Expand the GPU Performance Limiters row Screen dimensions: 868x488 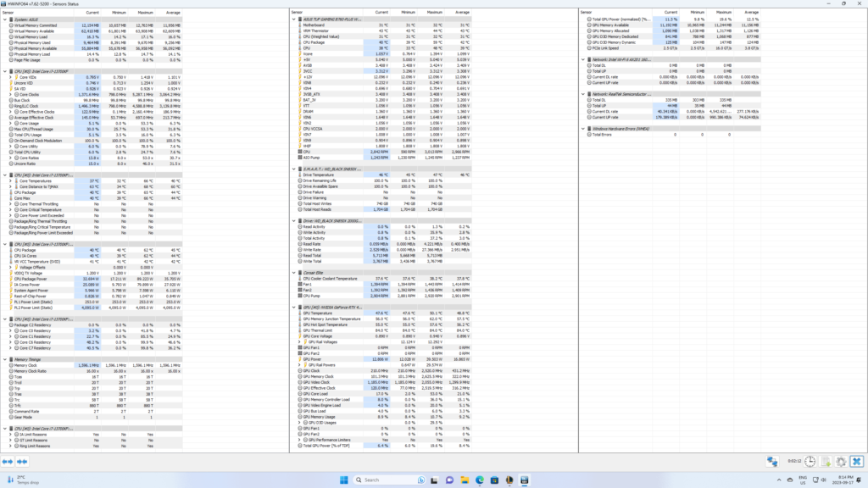pyautogui.click(x=299, y=440)
